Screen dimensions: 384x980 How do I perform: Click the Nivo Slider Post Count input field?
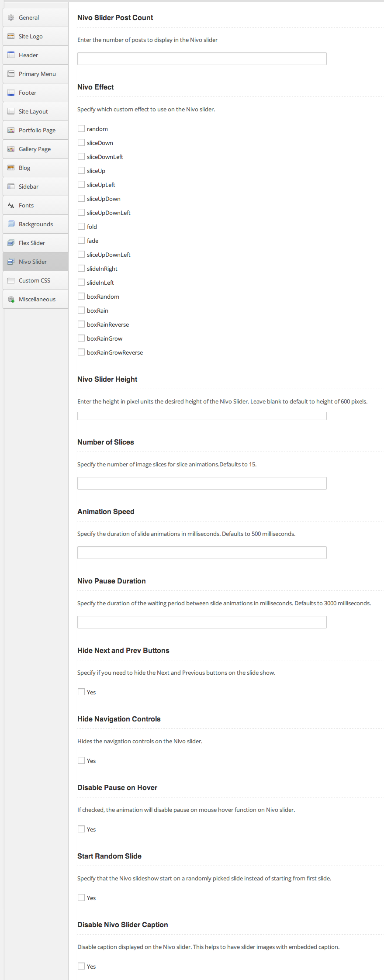201,59
